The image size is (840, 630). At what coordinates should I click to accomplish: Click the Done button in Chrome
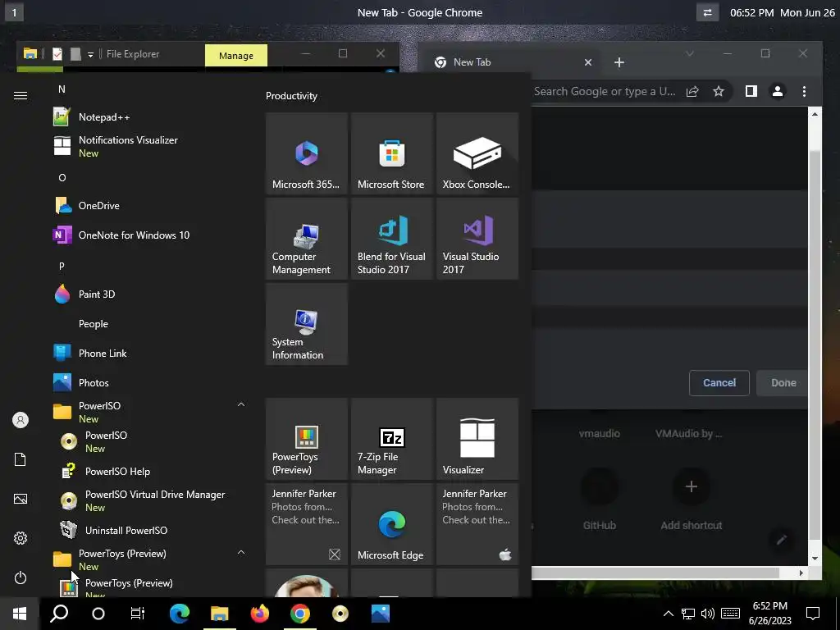coord(783,382)
